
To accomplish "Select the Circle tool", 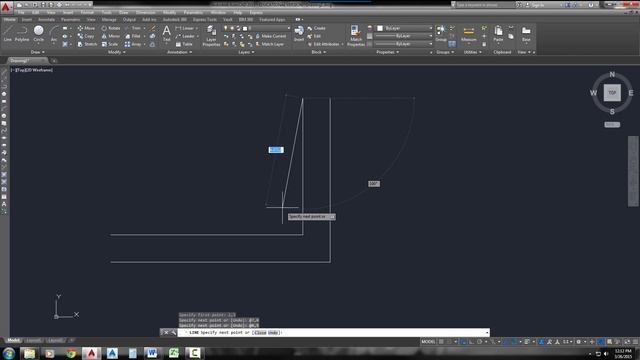I will point(38,33).
